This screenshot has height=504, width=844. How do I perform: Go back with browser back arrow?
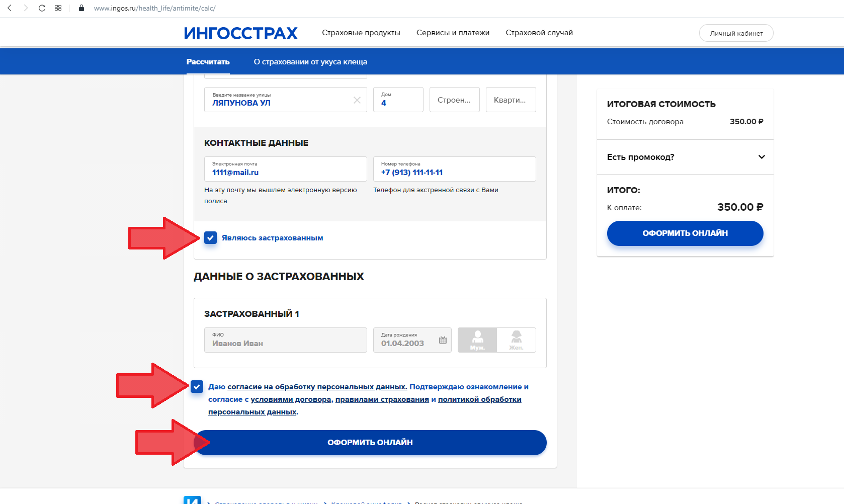coord(10,8)
